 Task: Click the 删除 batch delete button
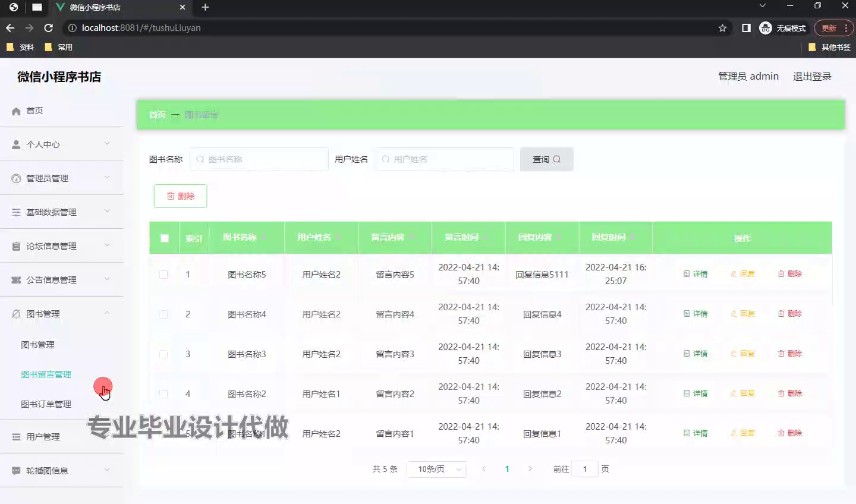pos(180,196)
